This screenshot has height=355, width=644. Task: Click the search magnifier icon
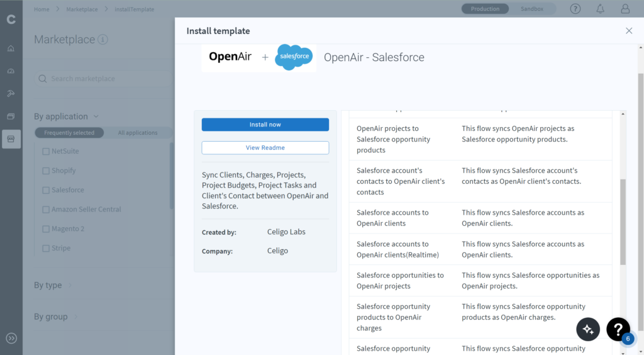(43, 79)
